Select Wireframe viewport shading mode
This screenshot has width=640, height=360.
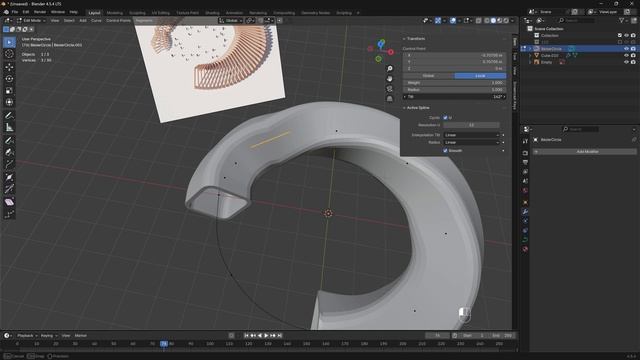pyautogui.click(x=487, y=20)
